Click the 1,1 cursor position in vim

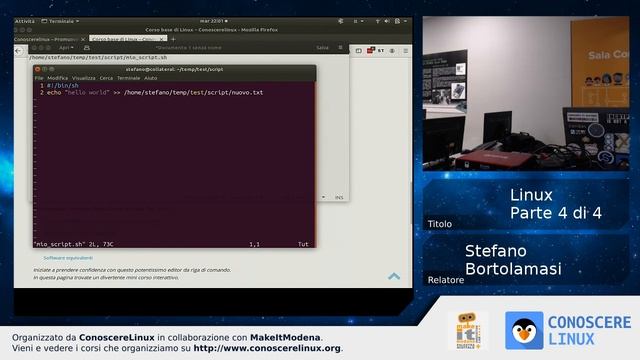[x=254, y=244]
